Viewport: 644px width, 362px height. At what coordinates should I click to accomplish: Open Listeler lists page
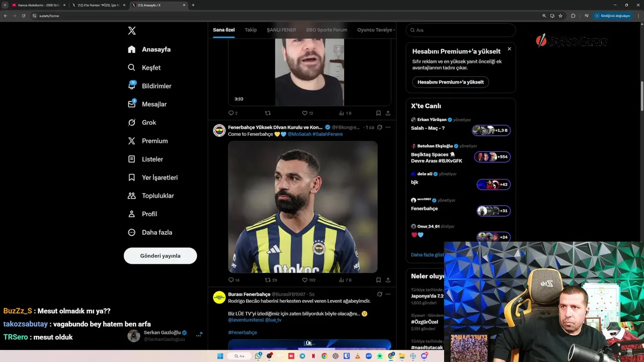tap(145, 159)
